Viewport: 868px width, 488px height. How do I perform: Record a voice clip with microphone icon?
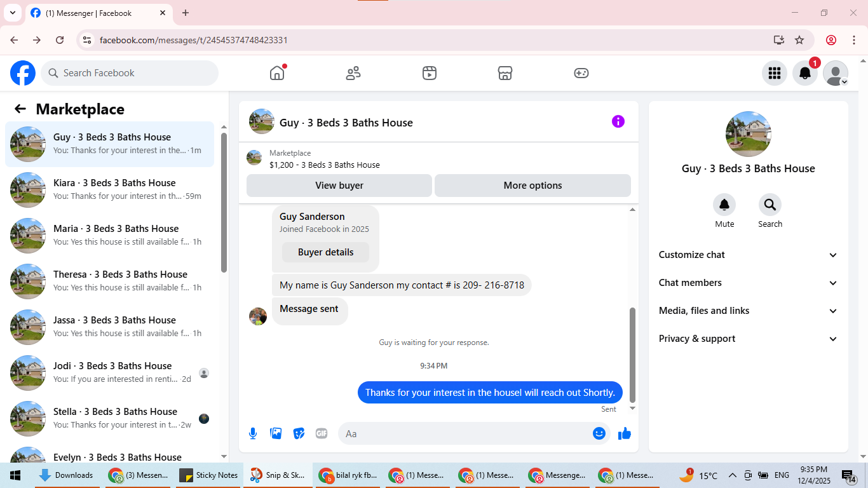point(253,433)
